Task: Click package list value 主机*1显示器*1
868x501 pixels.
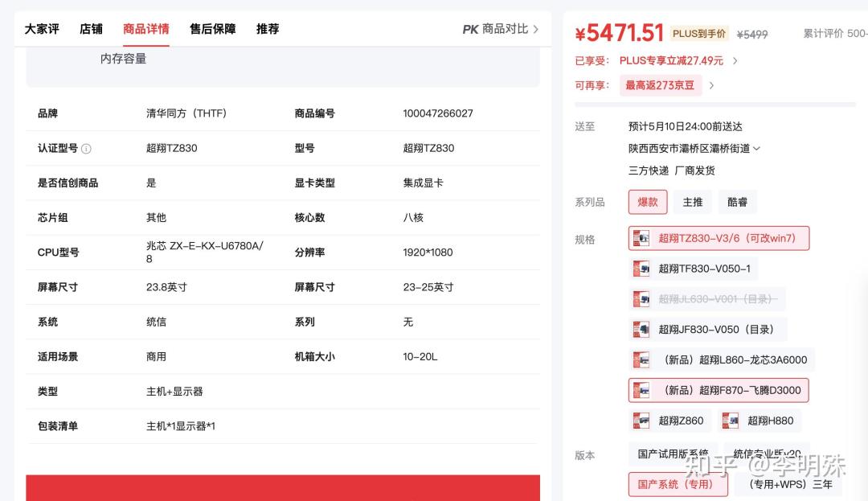Action: tap(181, 426)
